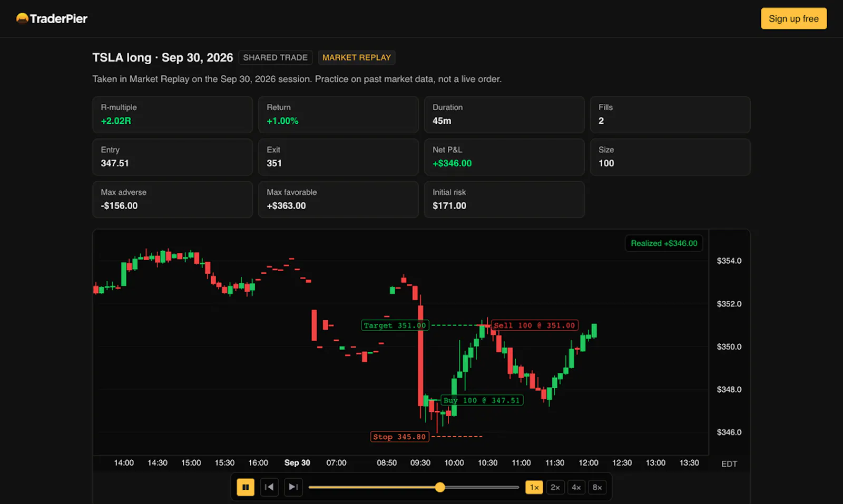Click the Sign up free button

[x=793, y=18]
